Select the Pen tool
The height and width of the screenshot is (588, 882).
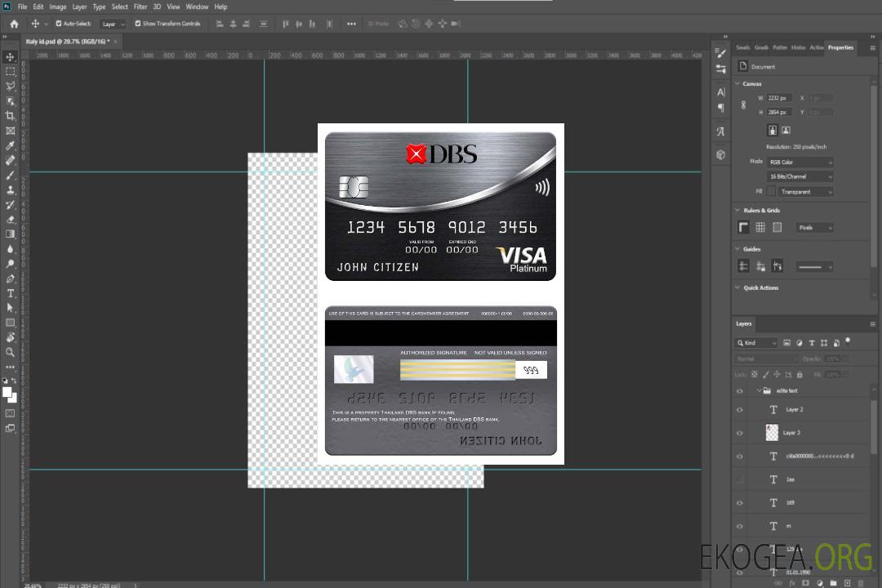[x=10, y=278]
